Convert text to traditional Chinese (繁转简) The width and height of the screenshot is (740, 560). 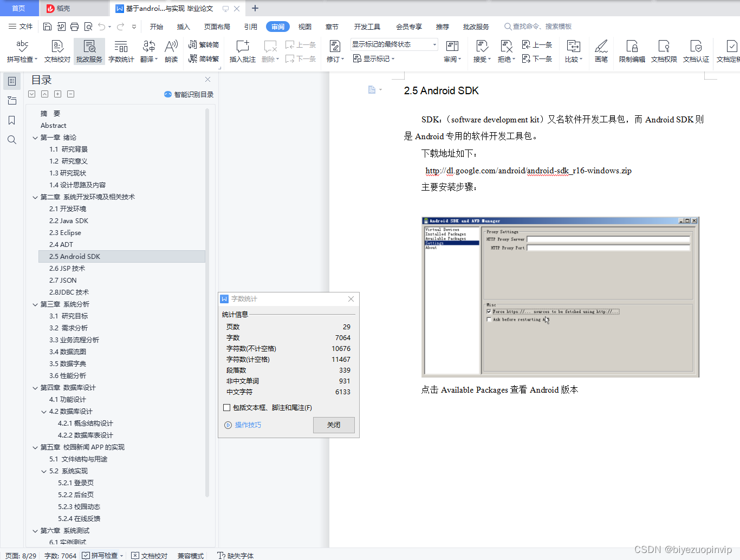pos(204,44)
